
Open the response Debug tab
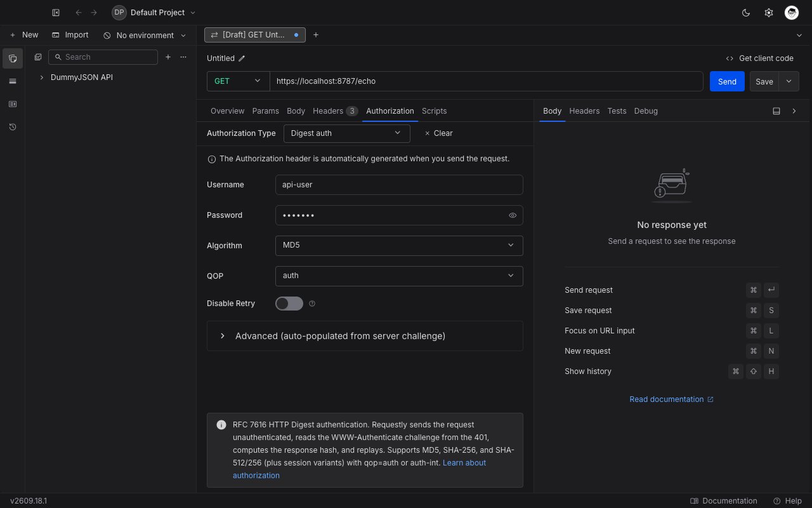click(646, 111)
